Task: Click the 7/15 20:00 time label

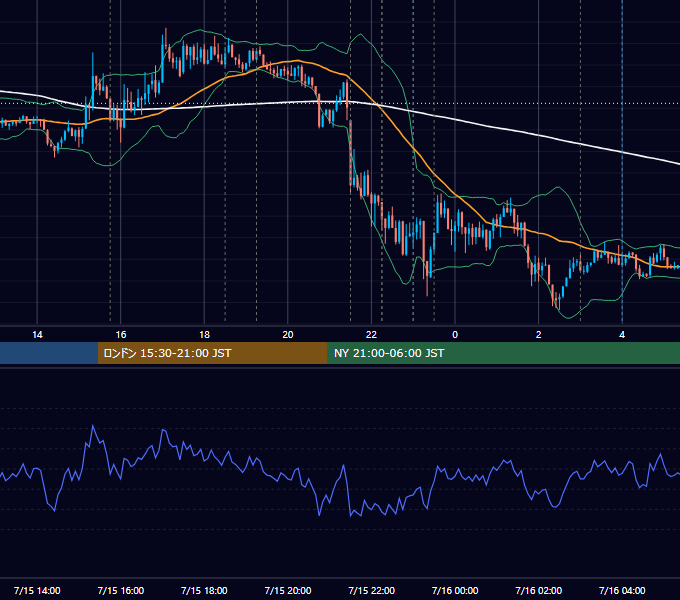Action: coord(288,590)
